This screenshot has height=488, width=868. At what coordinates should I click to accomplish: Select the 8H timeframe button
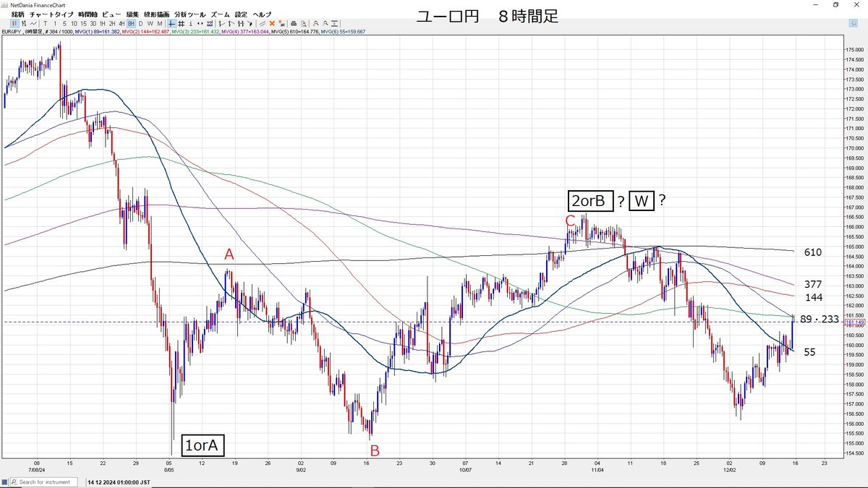click(x=131, y=24)
